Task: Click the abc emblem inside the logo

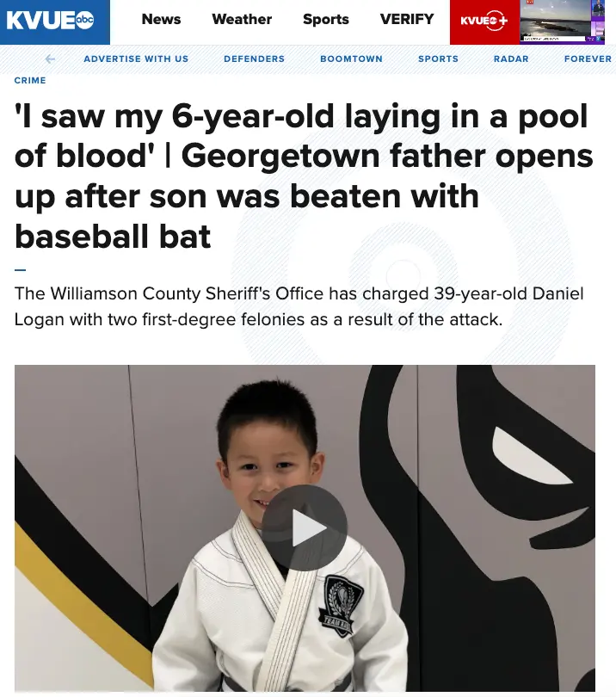Action: coord(84,20)
